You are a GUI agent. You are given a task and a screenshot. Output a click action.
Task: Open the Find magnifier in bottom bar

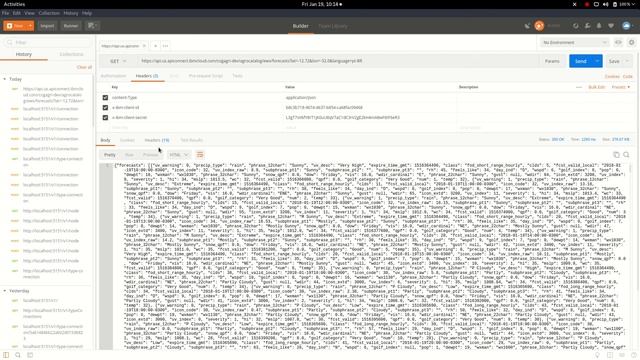click(18, 355)
